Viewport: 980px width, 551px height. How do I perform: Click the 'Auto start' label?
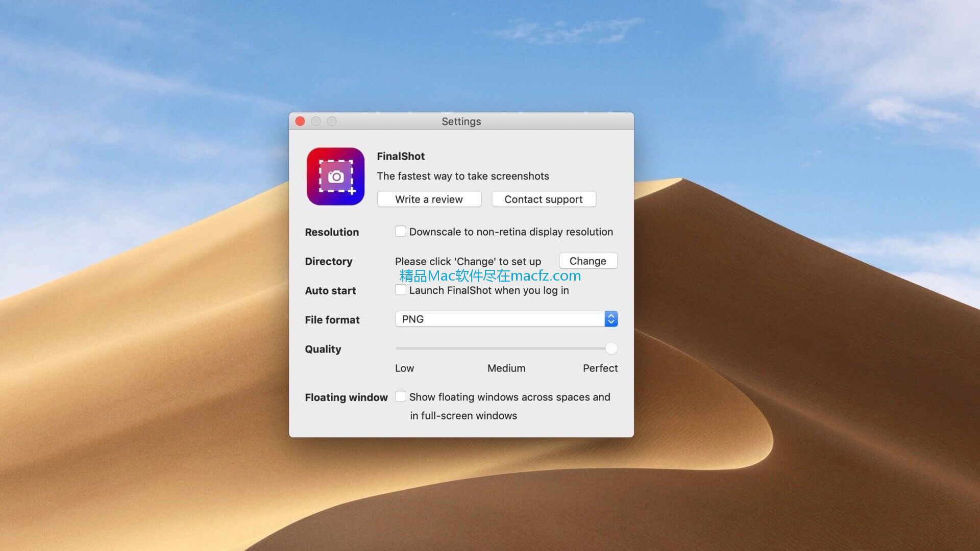(330, 291)
